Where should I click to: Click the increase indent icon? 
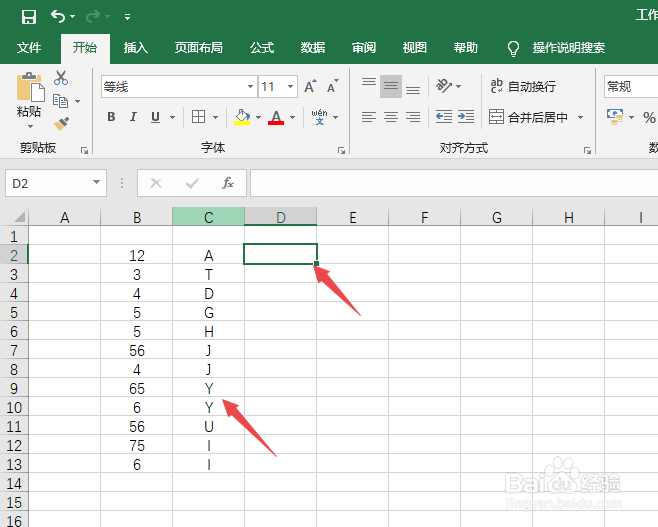(x=466, y=117)
